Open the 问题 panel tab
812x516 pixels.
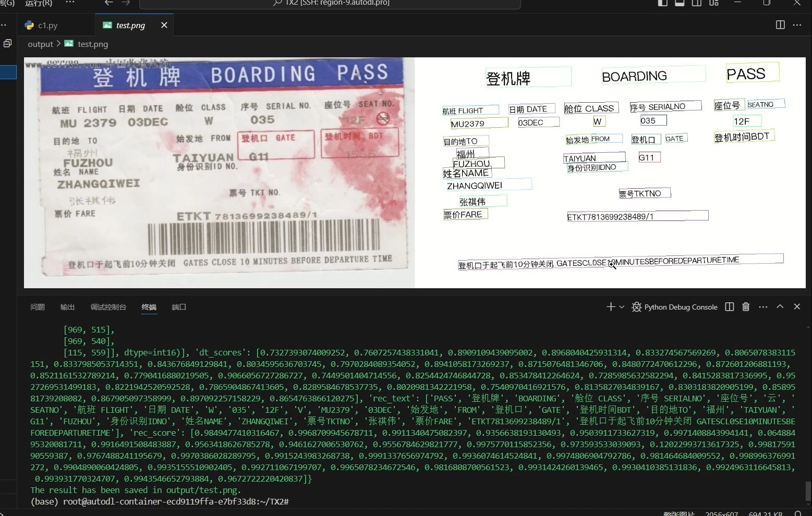coord(38,307)
